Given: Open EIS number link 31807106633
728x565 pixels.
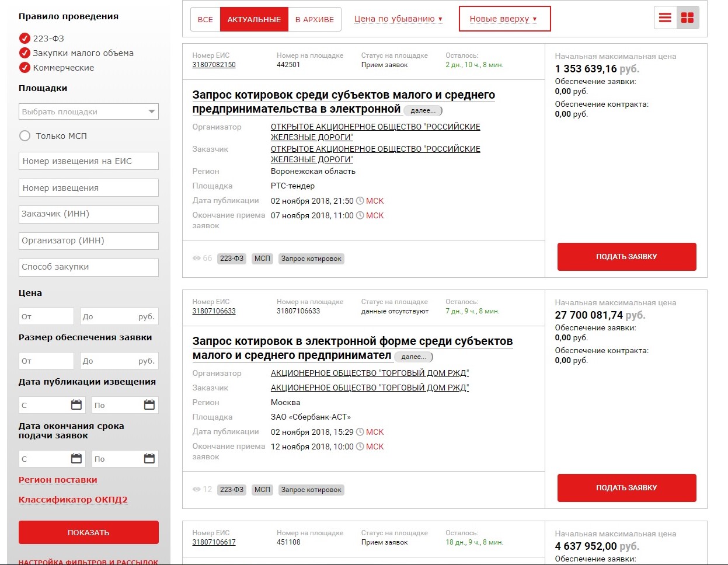Looking at the screenshot, I should [214, 311].
